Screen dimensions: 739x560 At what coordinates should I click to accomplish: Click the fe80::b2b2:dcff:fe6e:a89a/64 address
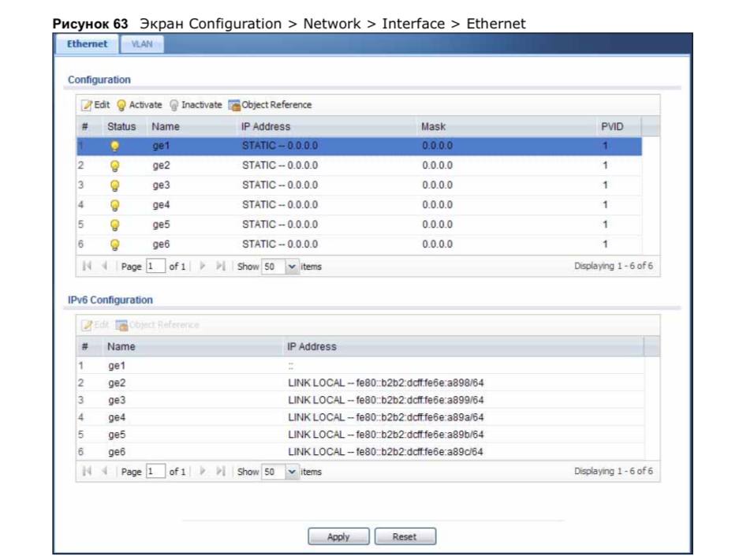[x=420, y=418]
